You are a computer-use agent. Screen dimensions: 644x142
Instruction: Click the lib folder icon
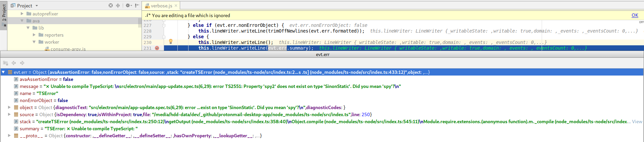tap(35, 28)
